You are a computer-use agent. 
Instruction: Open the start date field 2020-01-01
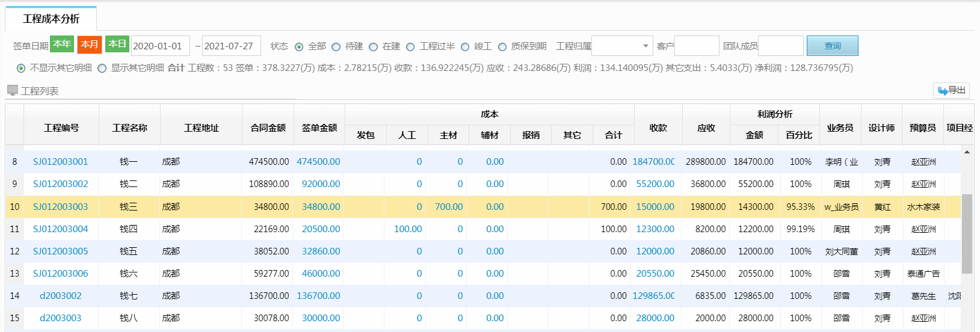160,46
